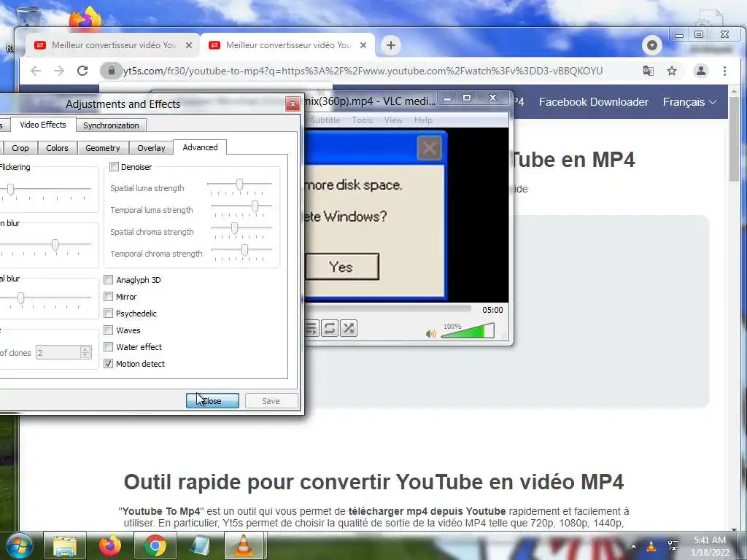Open the Windows Start menu
Image resolution: width=747 pixels, height=560 pixels.
tap(19, 546)
